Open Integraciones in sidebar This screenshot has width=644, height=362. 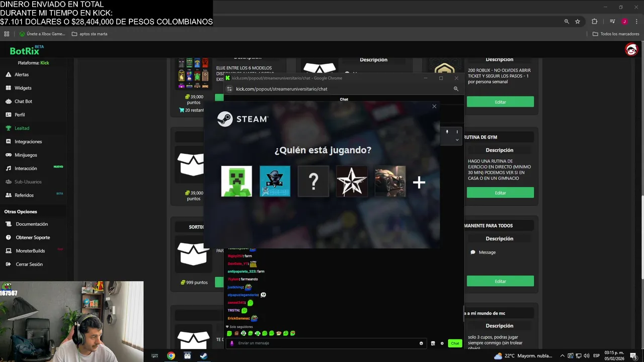(x=28, y=142)
